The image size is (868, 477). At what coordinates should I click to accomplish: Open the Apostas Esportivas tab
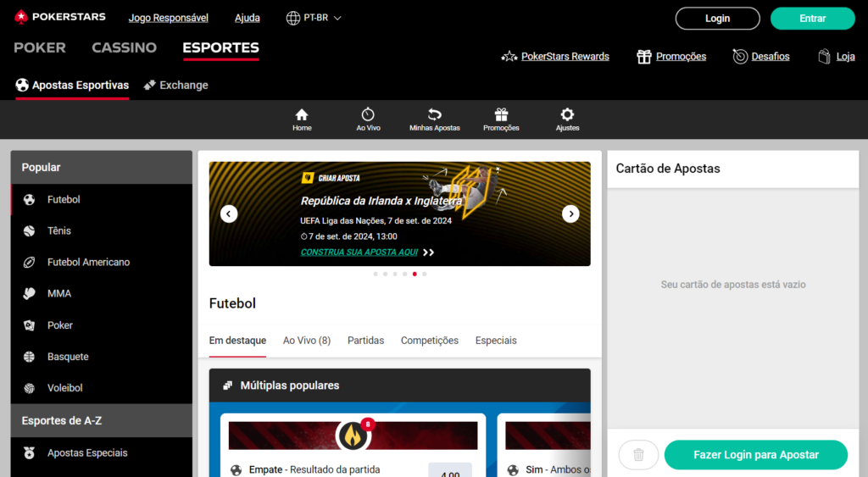pyautogui.click(x=73, y=86)
